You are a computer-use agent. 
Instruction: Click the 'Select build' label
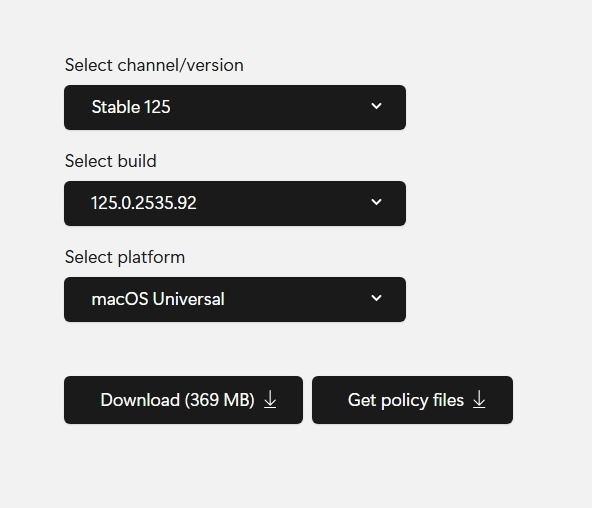[x=111, y=161]
